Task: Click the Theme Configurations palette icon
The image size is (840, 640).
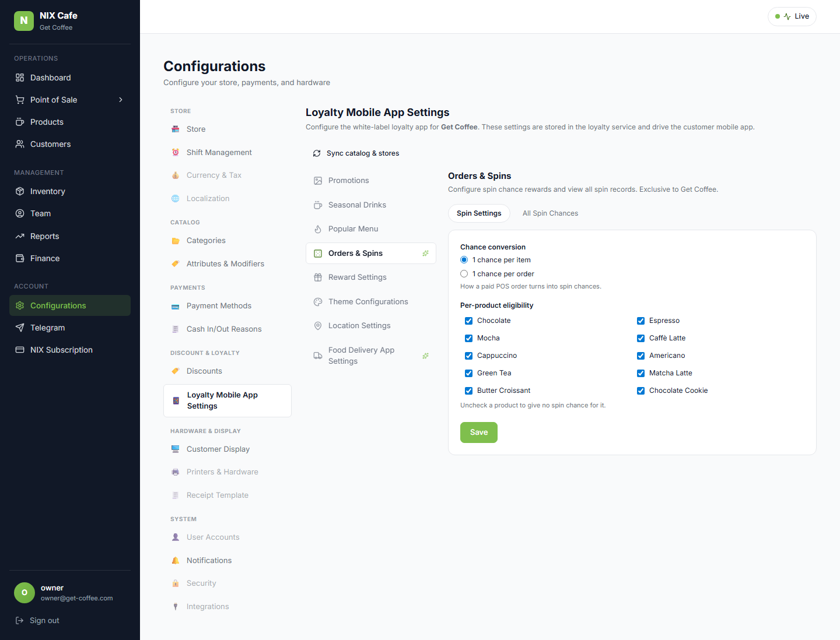Action: point(318,302)
